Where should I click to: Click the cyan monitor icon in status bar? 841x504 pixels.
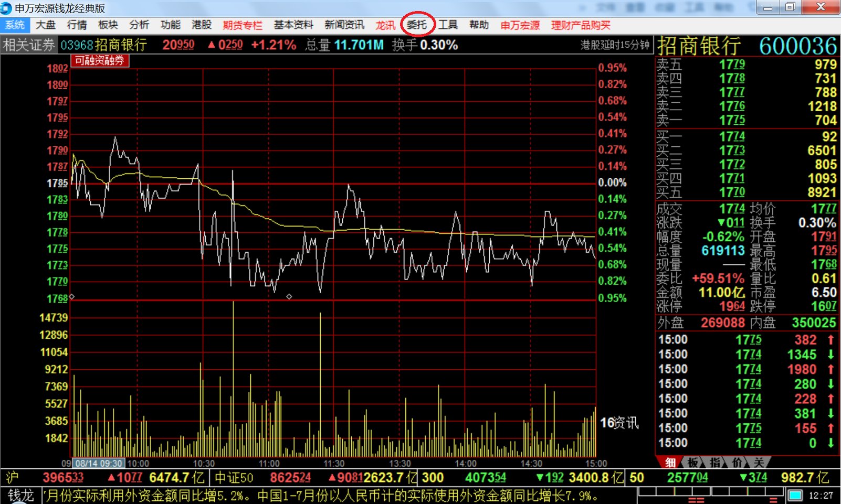tap(795, 495)
